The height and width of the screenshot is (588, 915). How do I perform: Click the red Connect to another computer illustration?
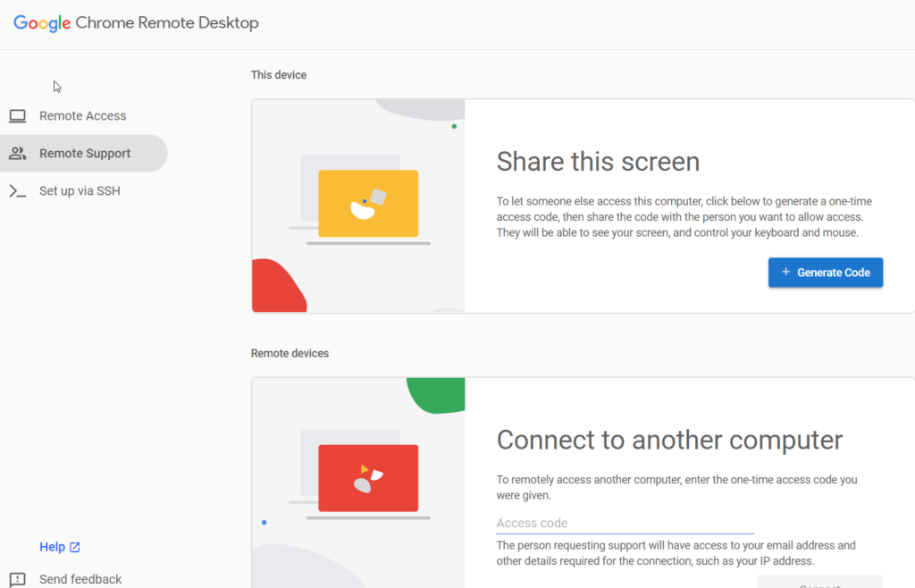(358, 483)
